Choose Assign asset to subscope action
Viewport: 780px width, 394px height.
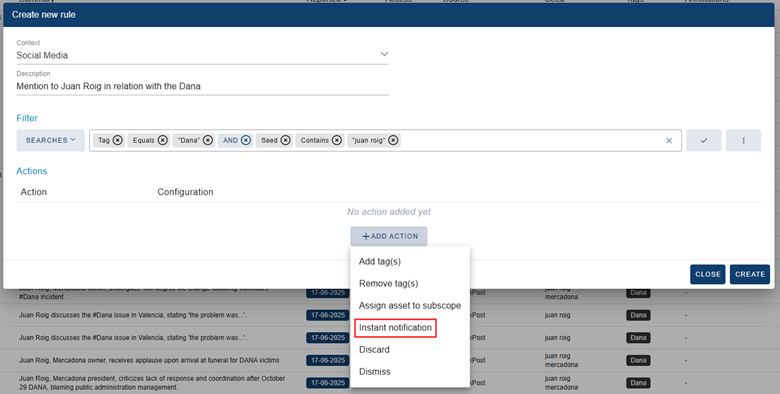[x=410, y=305]
